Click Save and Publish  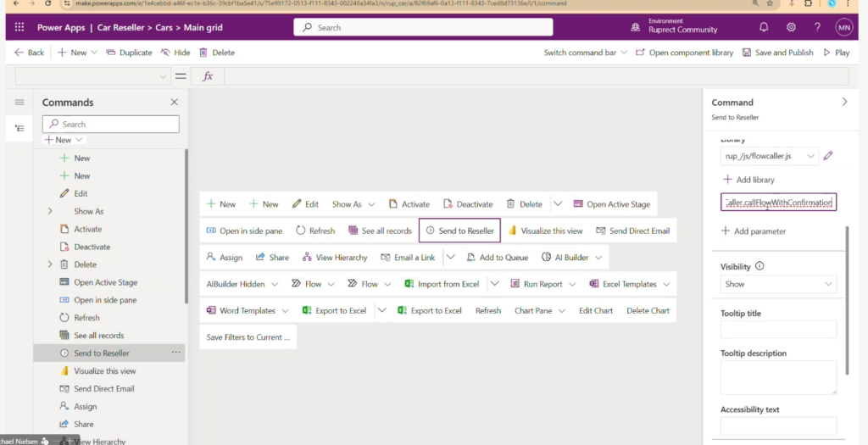(x=777, y=53)
